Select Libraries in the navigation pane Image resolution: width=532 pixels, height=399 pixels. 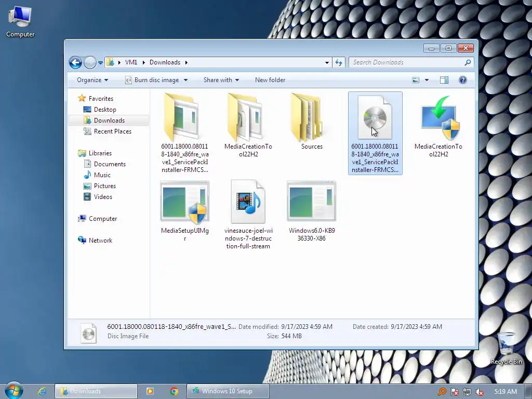tap(95, 153)
